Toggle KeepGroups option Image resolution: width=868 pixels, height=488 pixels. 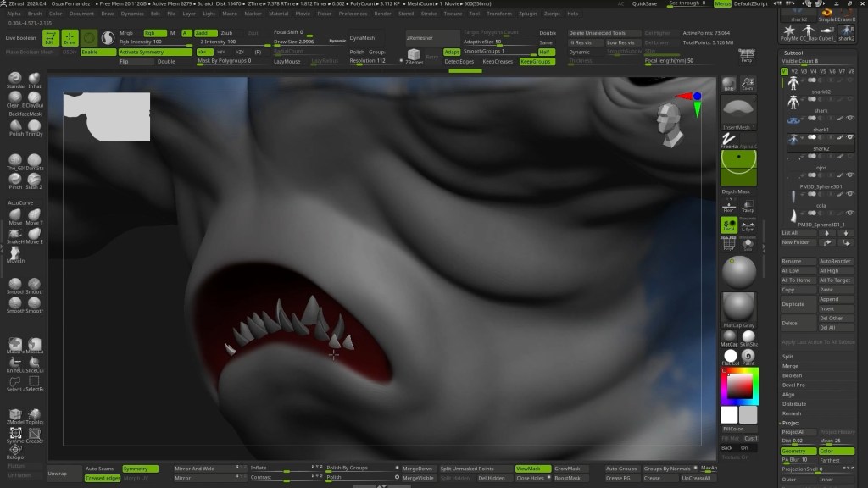click(536, 61)
